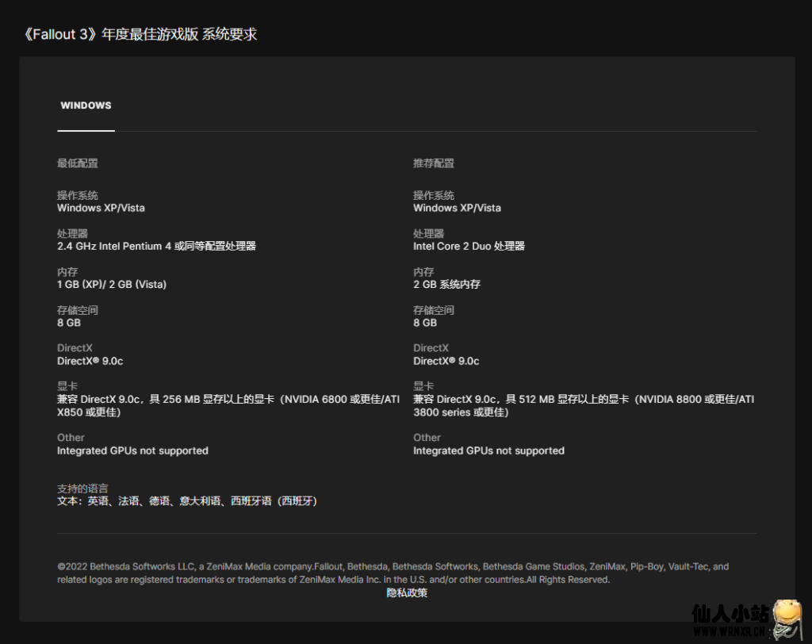Click Windows XP/Vista under 推荐配置

coord(457,208)
